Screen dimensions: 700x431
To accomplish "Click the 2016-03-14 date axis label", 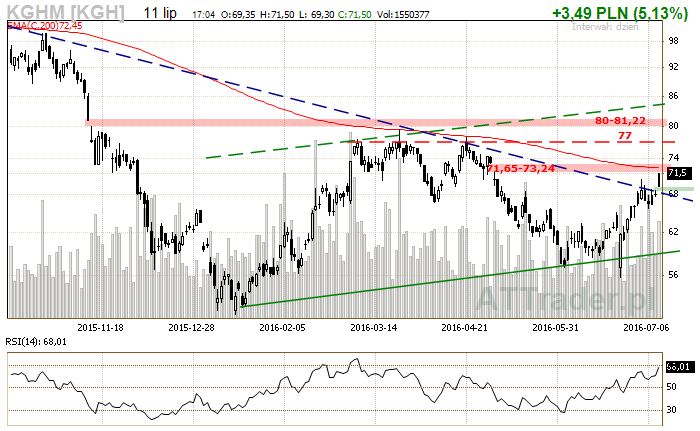I will point(374,327).
